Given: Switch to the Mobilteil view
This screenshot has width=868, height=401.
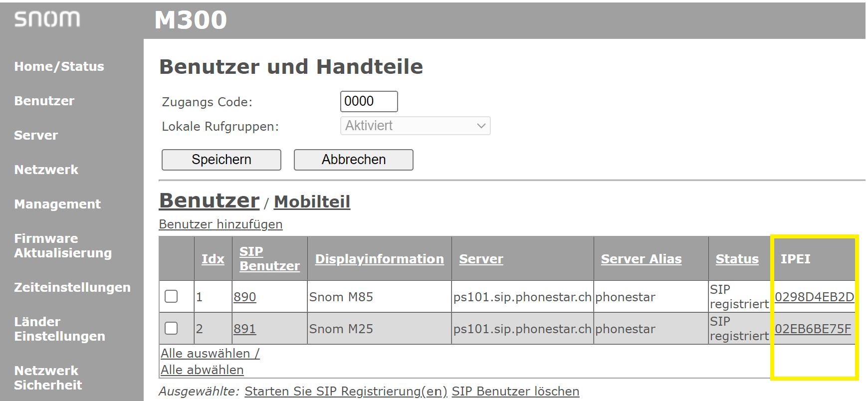Looking at the screenshot, I should click(312, 201).
